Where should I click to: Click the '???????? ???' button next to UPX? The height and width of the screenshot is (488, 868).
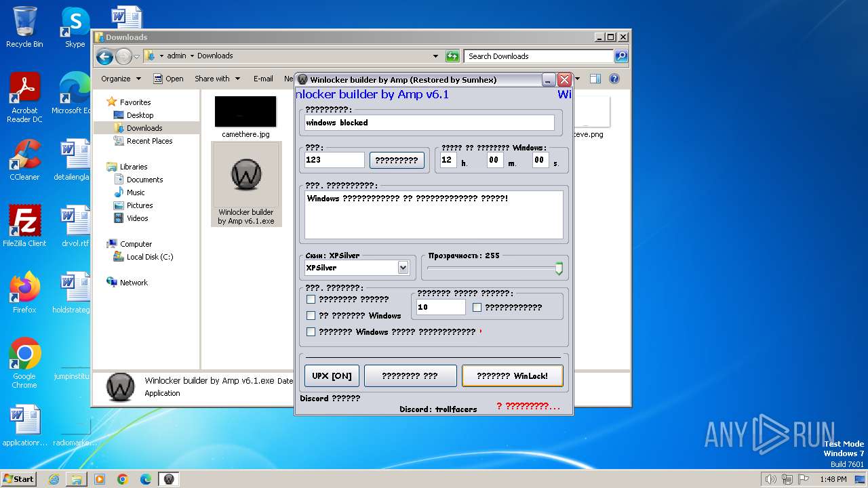[x=410, y=375]
